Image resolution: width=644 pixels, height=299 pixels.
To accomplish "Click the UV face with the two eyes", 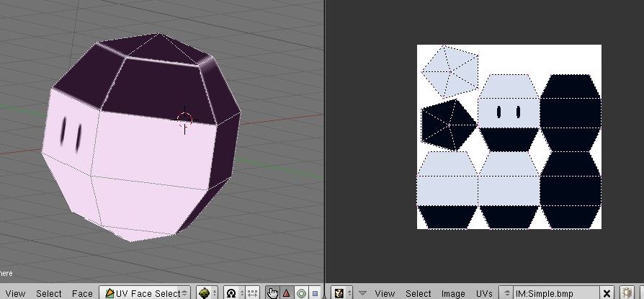I will click(x=509, y=112).
